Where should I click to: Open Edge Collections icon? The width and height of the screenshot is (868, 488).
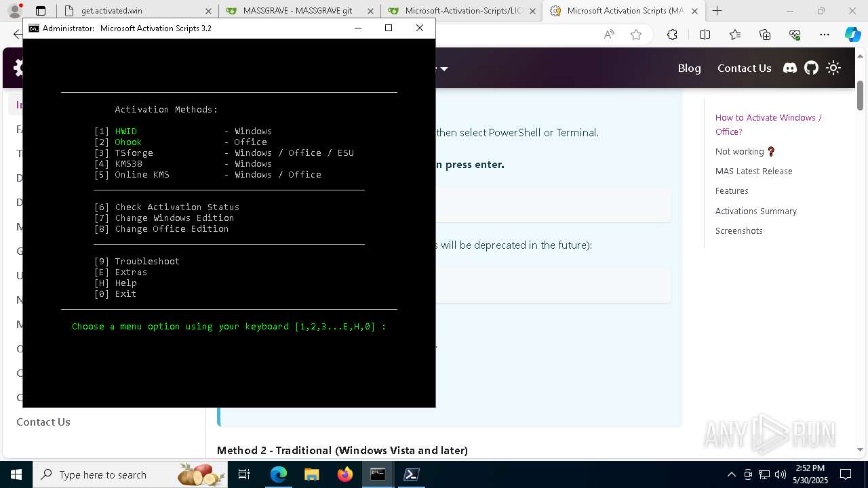pos(765,35)
